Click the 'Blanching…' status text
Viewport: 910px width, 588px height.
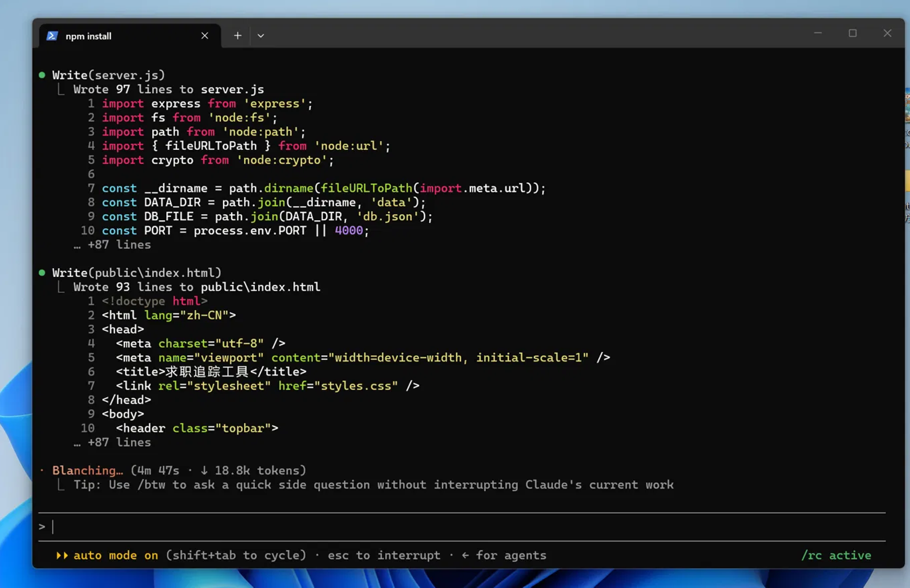[x=87, y=471]
